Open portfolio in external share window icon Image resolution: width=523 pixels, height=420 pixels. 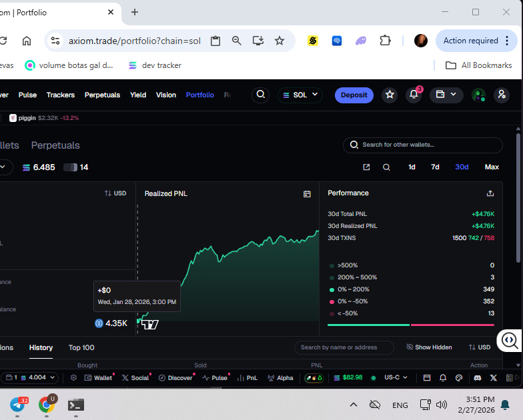click(366, 167)
